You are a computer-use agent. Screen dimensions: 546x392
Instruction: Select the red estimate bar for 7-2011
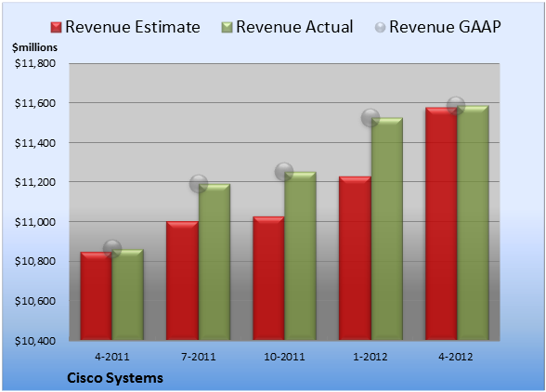click(182, 281)
